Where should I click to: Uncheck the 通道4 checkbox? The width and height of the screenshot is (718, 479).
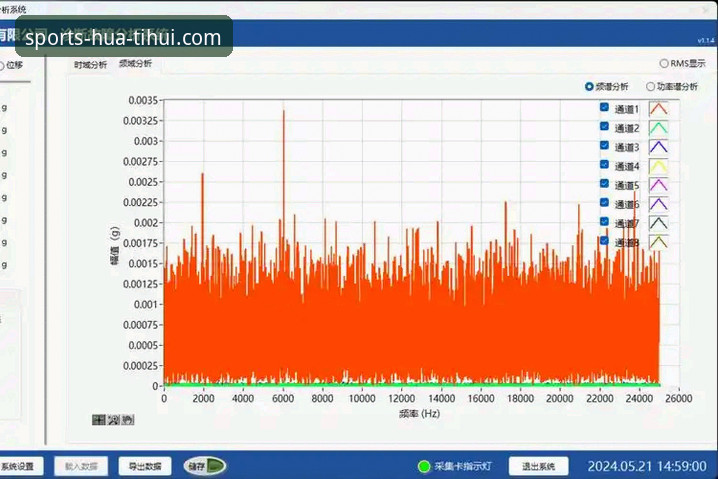[x=604, y=164]
